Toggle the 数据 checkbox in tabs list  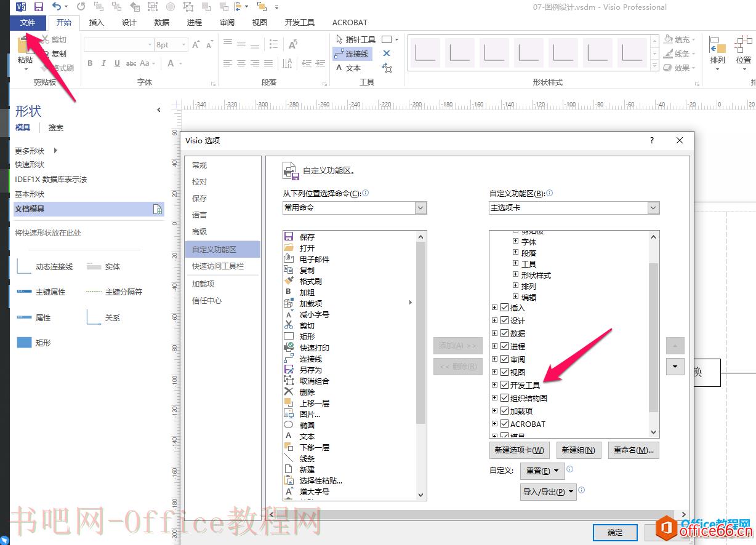pyautogui.click(x=505, y=333)
